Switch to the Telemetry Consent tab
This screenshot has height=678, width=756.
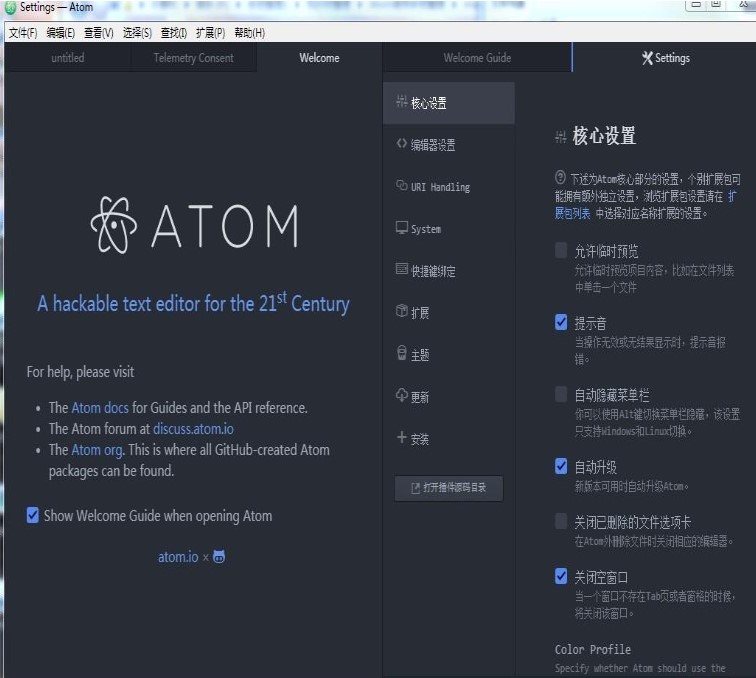pyautogui.click(x=193, y=58)
